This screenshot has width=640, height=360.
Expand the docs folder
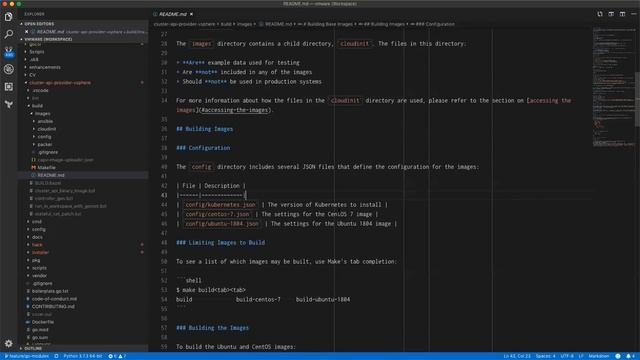(37, 237)
